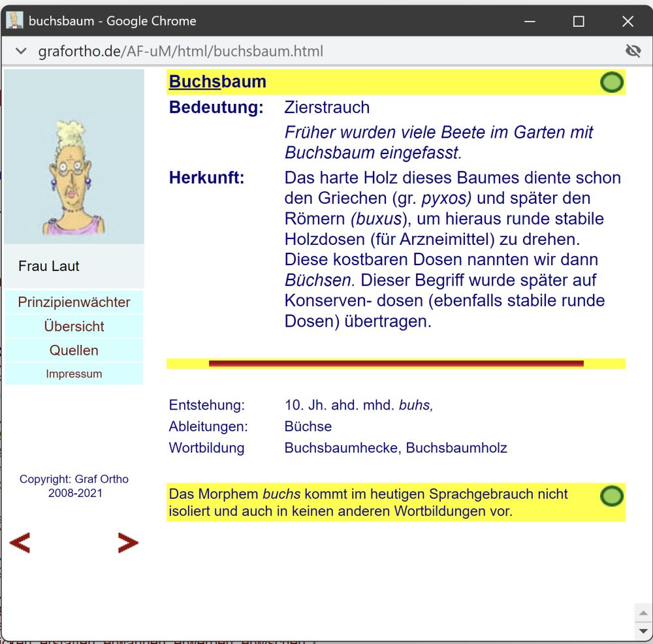Click the green circle beside the Morphem note

pyautogui.click(x=611, y=496)
